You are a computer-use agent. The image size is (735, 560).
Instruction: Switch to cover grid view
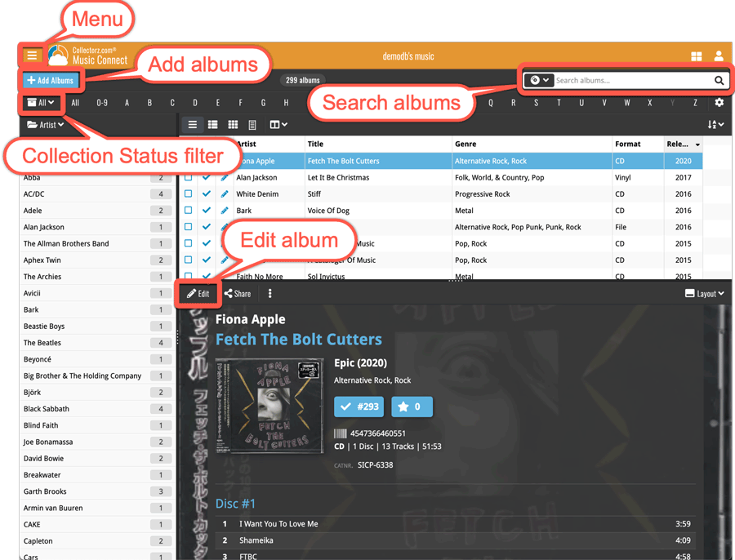[233, 125]
